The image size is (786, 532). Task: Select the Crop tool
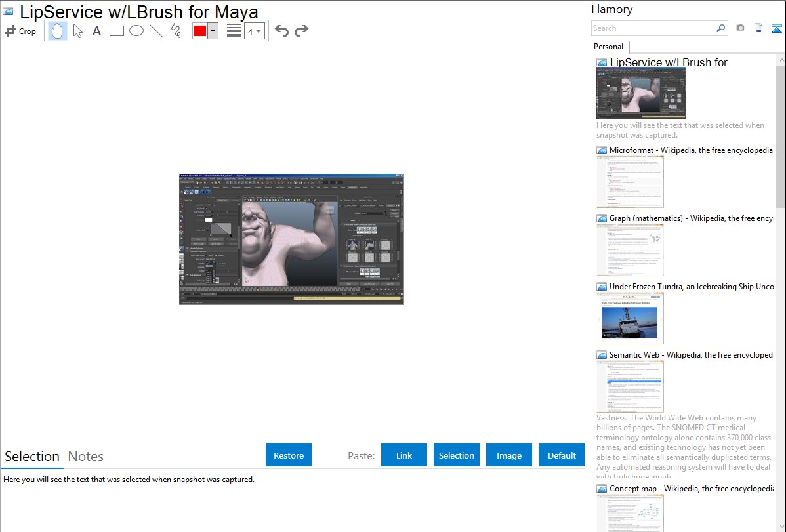tap(20, 31)
